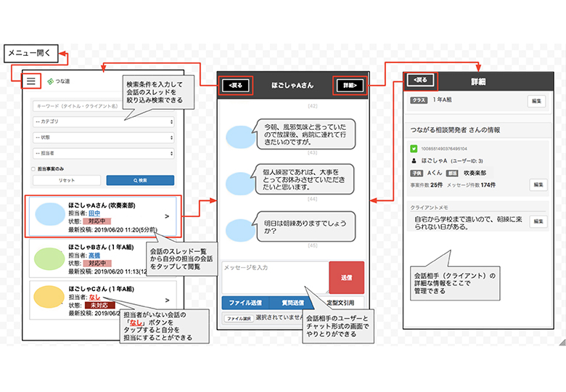Open the 状態 dropdown filter

pyautogui.click(x=104, y=137)
